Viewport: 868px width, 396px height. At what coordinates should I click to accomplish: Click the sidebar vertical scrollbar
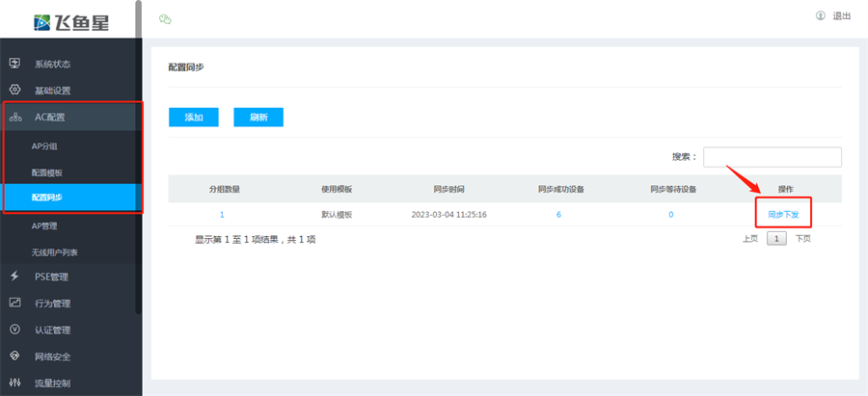[x=138, y=156]
